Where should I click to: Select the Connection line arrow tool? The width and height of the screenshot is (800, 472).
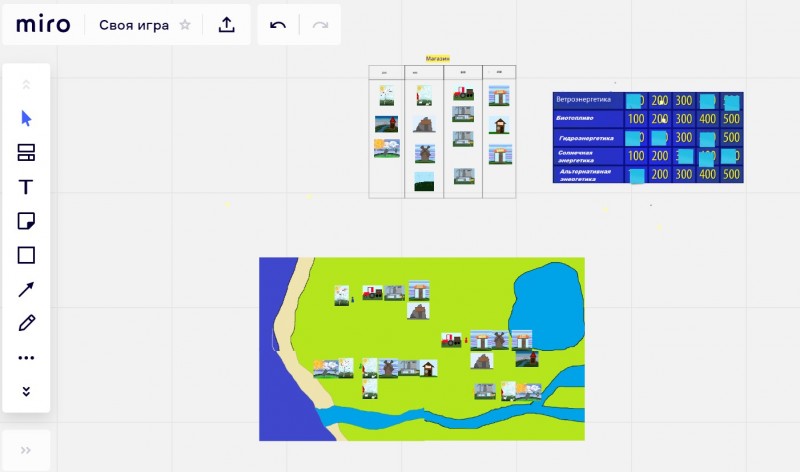coord(26,289)
